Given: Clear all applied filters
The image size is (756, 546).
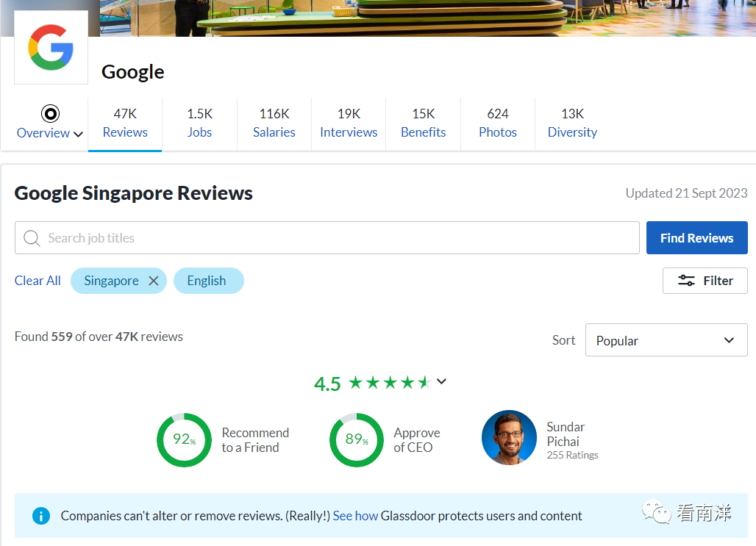Looking at the screenshot, I should coord(38,281).
